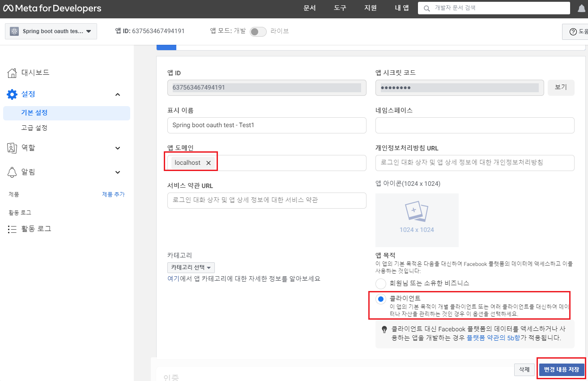The width and height of the screenshot is (588, 381).
Task: Open the 카테고리 선택 dropdown
Action: [x=191, y=267]
